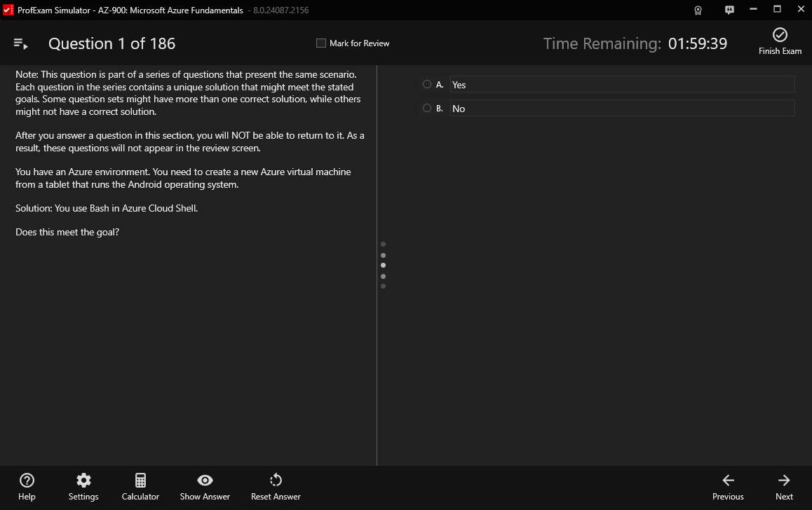This screenshot has height=510, width=812.
Task: Click the pane splitter dots handle
Action: tap(384, 266)
